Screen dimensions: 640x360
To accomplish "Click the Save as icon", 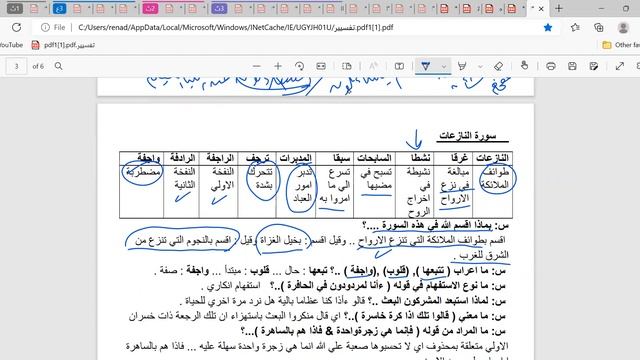I will click(593, 66).
